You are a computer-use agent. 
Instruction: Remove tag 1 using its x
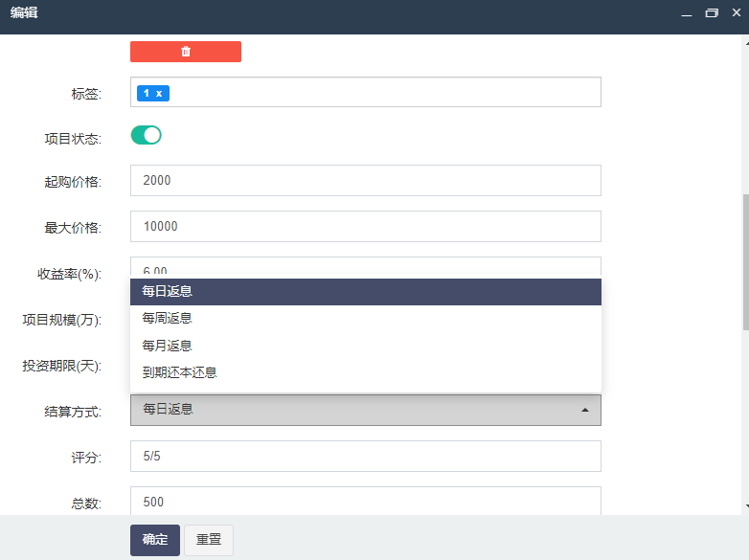(x=159, y=93)
